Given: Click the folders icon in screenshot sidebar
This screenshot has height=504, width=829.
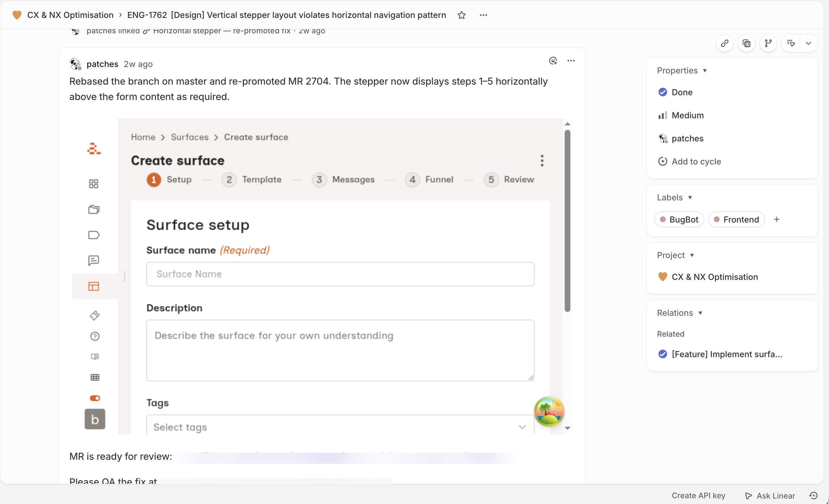Looking at the screenshot, I should pyautogui.click(x=94, y=209).
